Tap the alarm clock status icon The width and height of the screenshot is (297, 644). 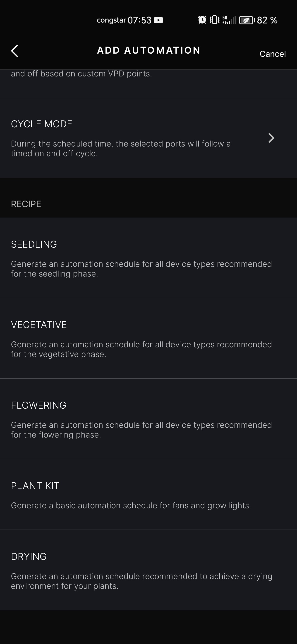tap(202, 20)
